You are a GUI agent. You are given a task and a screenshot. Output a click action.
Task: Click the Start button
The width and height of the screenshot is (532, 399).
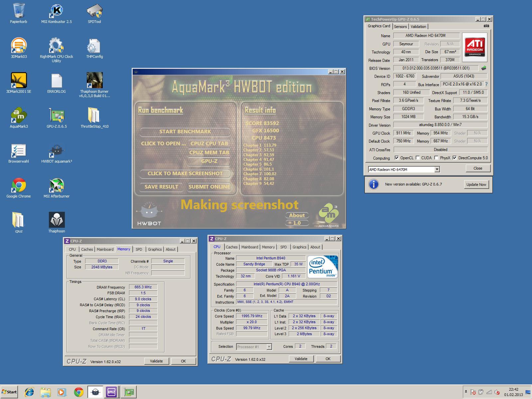tap(9, 392)
